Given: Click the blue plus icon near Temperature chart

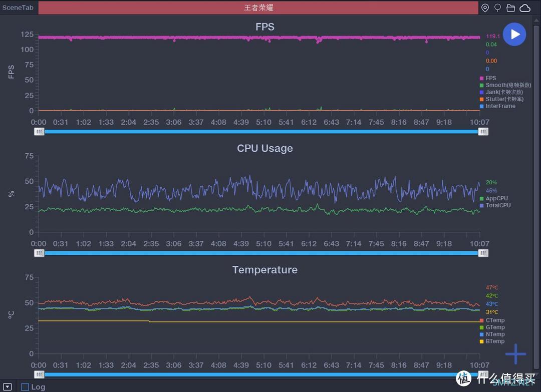Looking at the screenshot, I should tap(515, 354).
